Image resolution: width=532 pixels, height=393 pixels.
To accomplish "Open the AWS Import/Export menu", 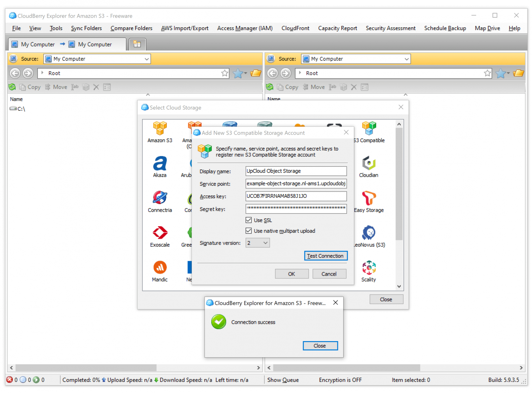I will 185,28.
